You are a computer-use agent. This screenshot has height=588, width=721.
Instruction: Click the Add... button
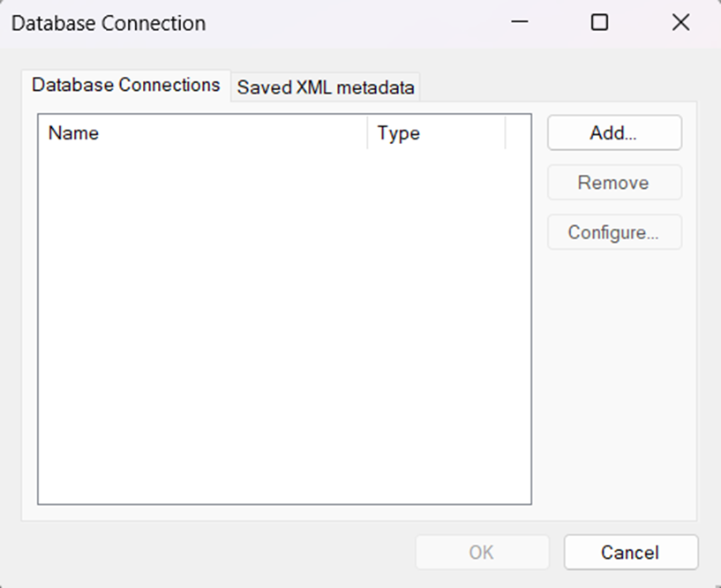pos(614,133)
